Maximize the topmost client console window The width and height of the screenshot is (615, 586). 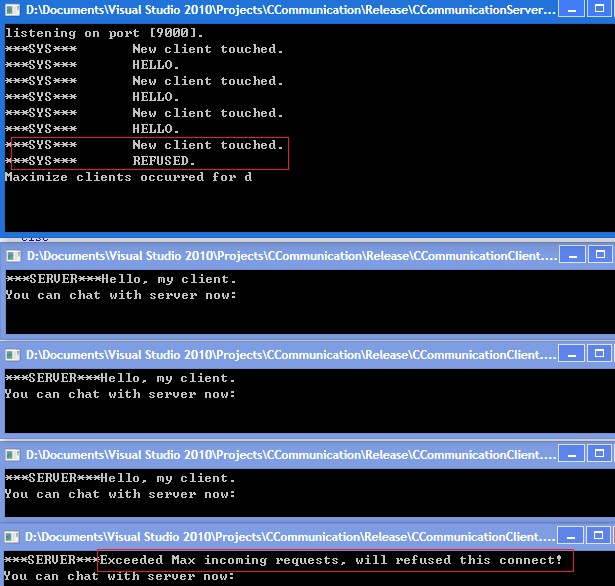coord(602,255)
